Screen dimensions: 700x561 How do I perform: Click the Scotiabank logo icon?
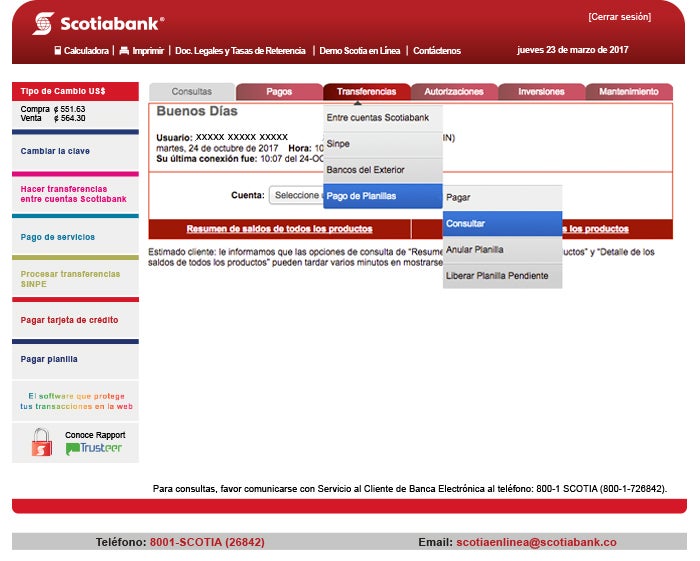[43, 23]
